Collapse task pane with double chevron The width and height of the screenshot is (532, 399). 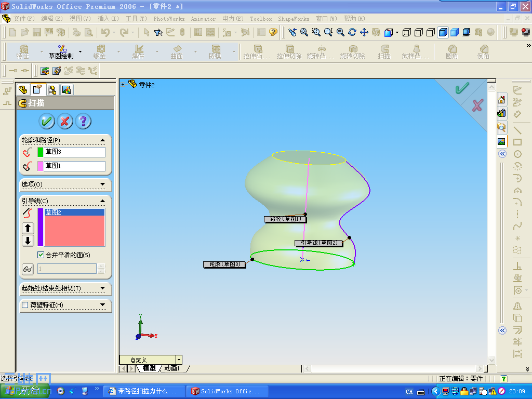click(x=502, y=154)
